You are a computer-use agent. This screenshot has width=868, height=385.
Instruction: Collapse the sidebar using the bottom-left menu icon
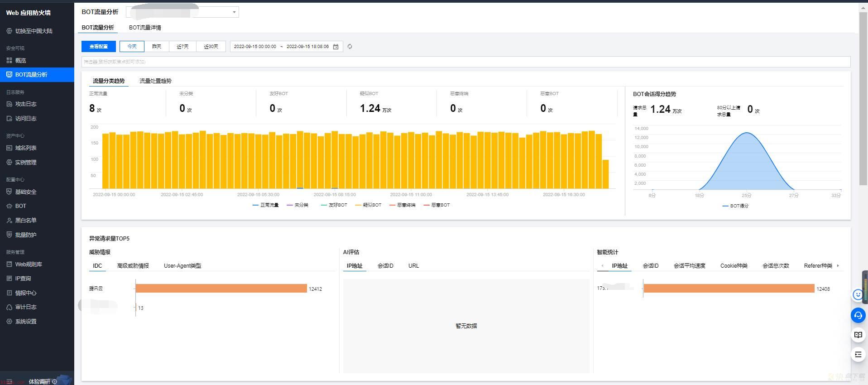pyautogui.click(x=9, y=381)
